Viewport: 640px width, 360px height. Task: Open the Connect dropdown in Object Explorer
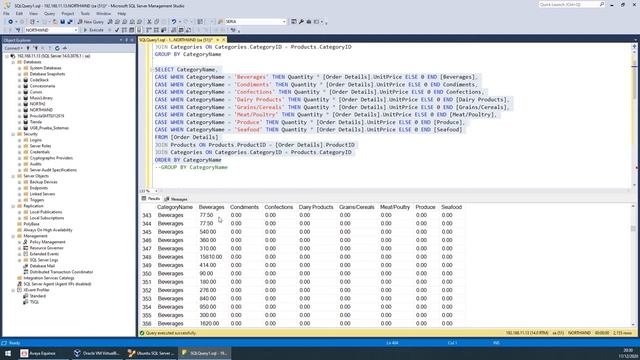tap(13, 48)
